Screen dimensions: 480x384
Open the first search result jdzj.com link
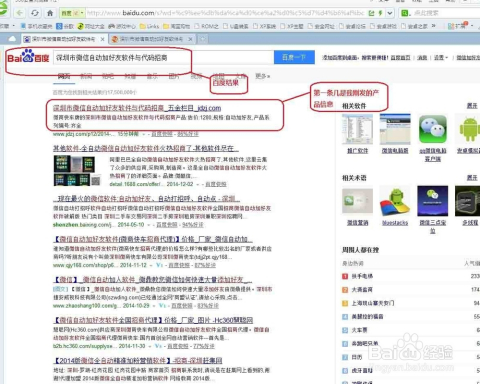137,108
